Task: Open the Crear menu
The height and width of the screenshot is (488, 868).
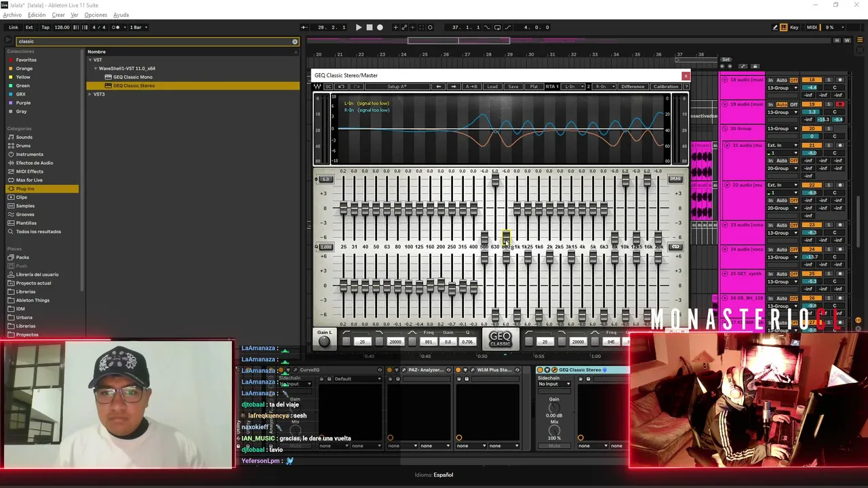Action: click(58, 15)
